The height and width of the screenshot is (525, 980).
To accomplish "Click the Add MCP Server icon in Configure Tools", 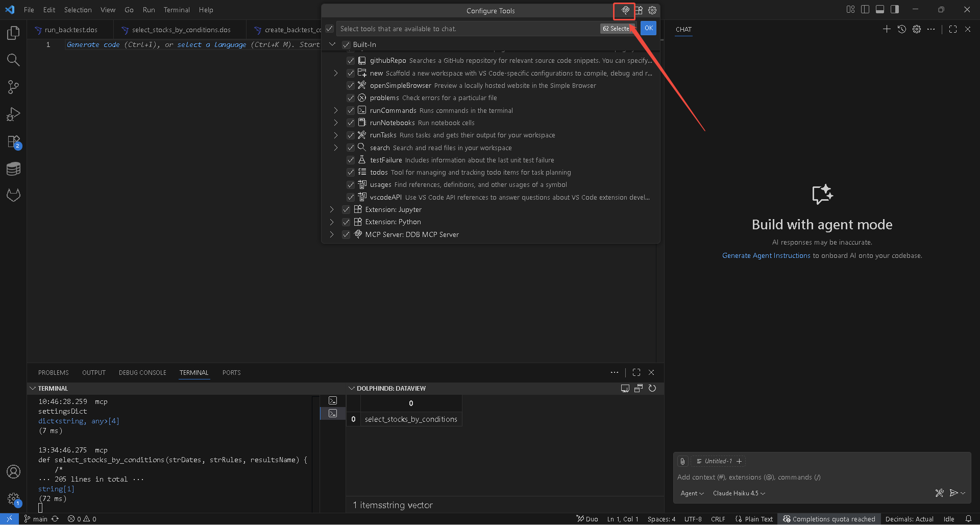I will [x=625, y=10].
